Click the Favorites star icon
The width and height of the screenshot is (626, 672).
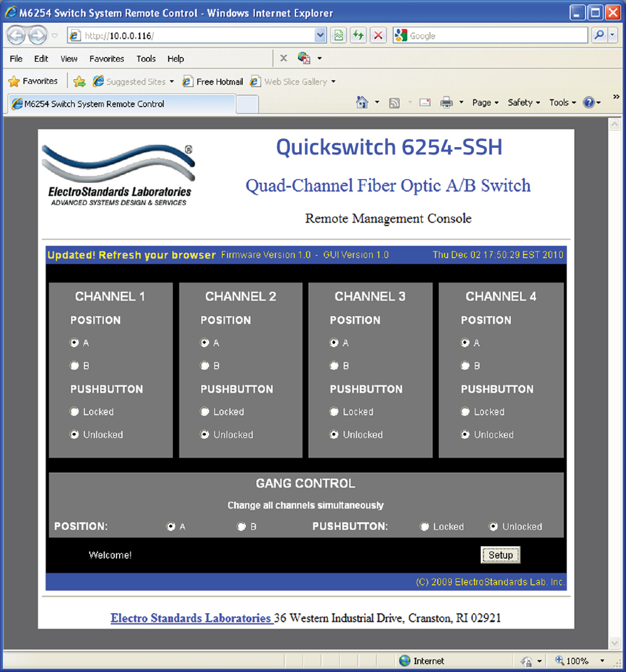[14, 81]
